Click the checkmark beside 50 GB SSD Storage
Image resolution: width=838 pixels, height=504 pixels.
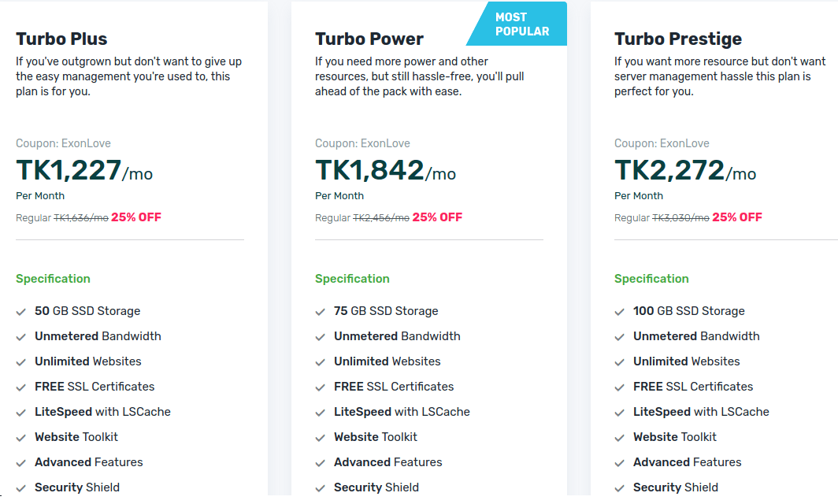pos(21,311)
